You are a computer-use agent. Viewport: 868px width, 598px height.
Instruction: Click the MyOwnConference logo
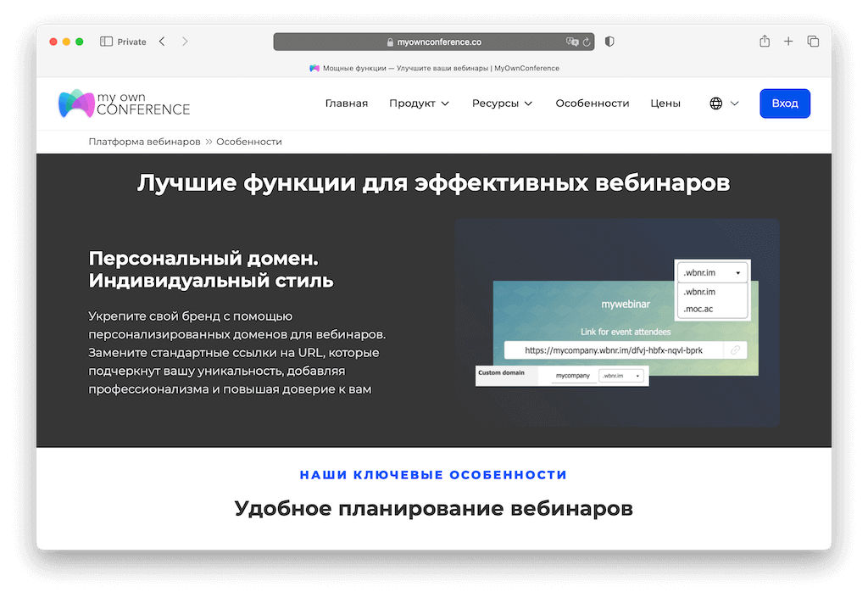point(123,103)
